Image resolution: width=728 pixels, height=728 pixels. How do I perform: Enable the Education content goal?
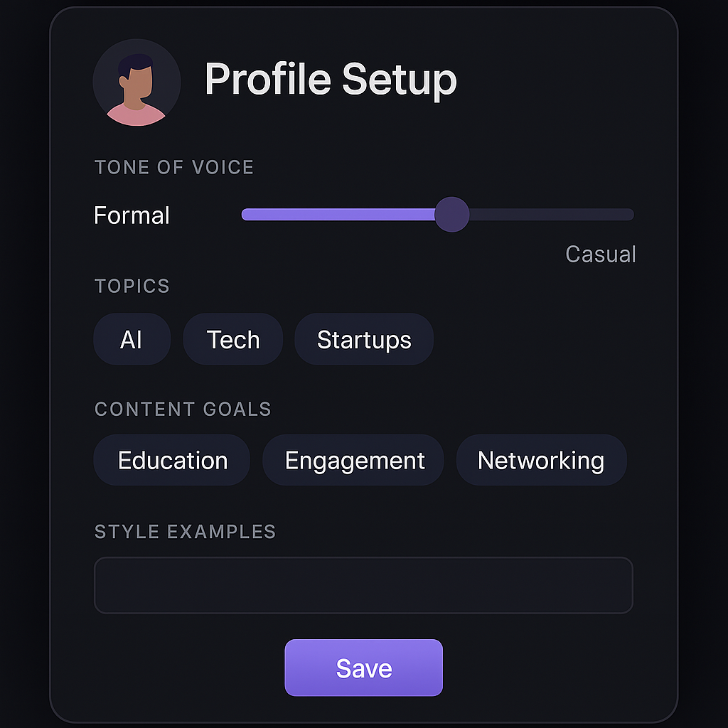[171, 460]
